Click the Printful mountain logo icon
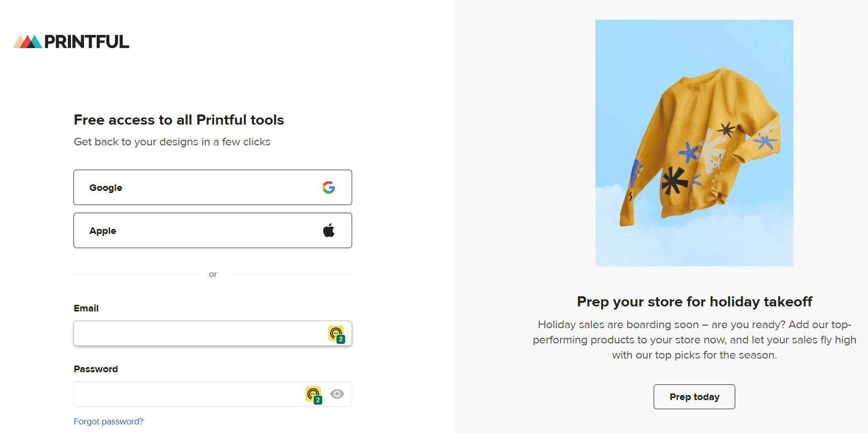Viewport: 868px width, 433px height. pyautogui.click(x=27, y=42)
